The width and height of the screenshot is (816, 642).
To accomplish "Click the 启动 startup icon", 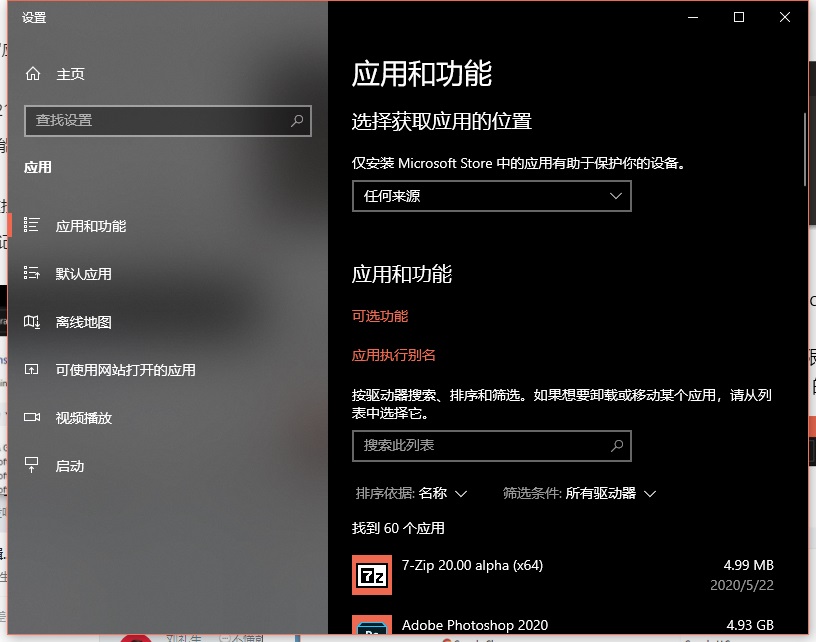I will point(31,465).
